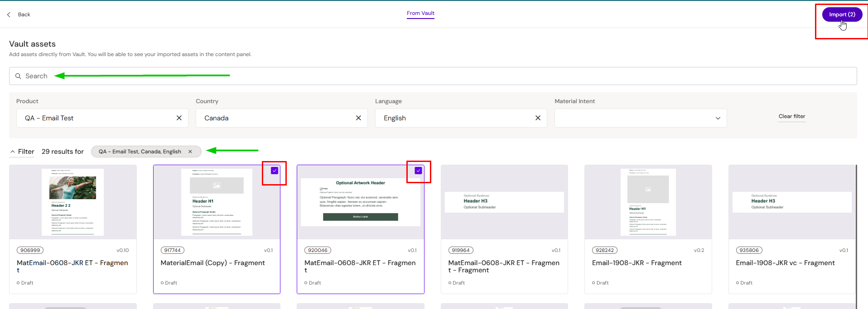The width and height of the screenshot is (868, 309).
Task: Uncheck the MaterialEmail (Copy) asset checkbox
Action: (275, 171)
